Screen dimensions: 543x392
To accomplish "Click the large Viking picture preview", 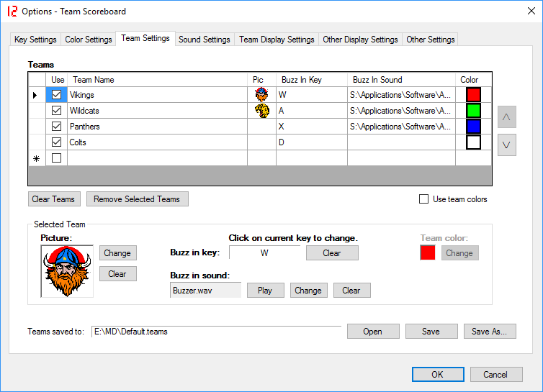I will [67, 271].
